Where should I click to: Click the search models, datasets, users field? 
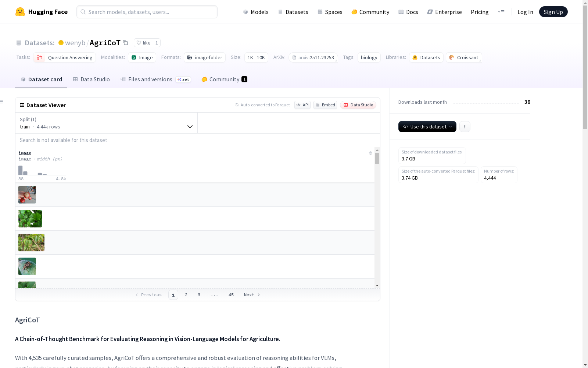click(147, 12)
